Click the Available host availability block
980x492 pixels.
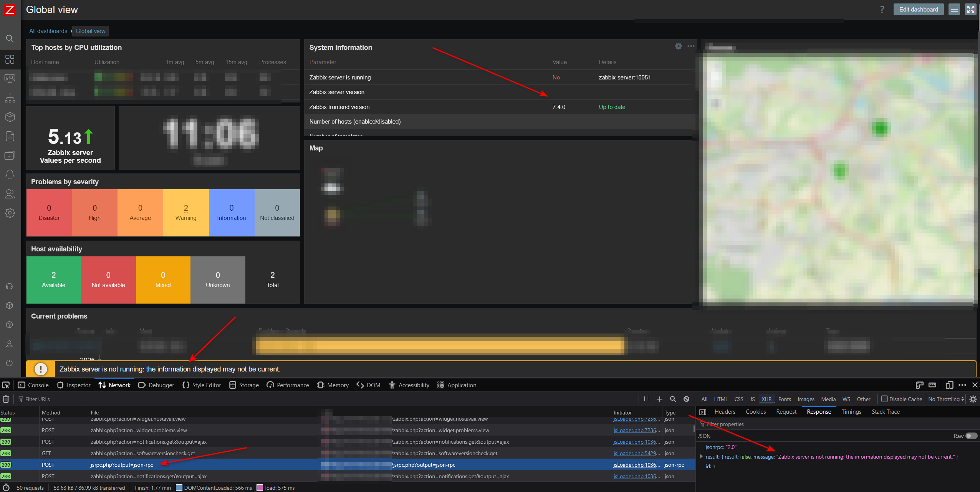click(54, 280)
